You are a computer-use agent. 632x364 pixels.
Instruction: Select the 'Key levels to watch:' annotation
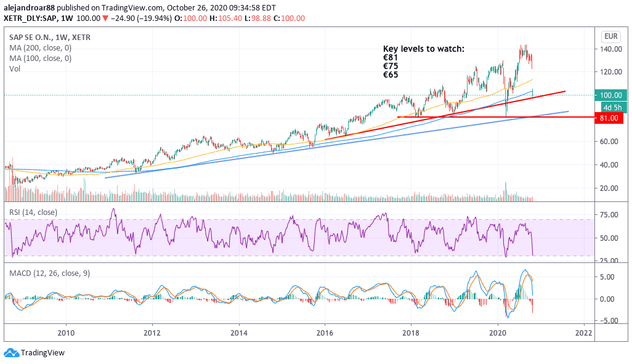tap(424, 49)
